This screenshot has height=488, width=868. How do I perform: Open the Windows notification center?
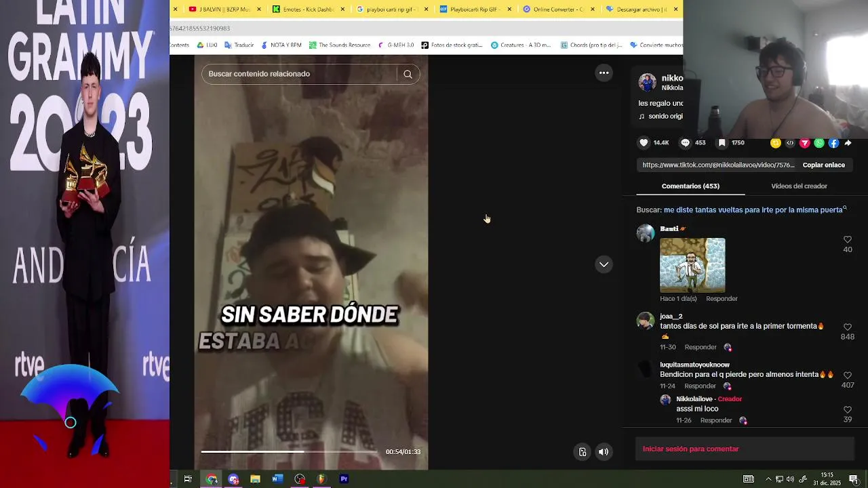(853, 479)
